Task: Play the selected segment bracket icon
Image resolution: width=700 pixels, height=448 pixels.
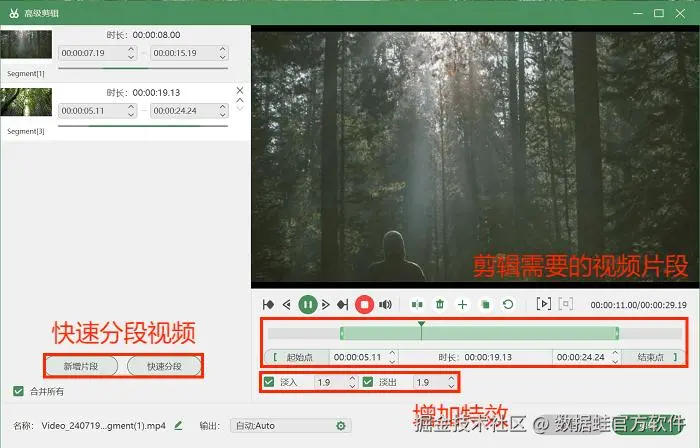Action: pyautogui.click(x=543, y=304)
